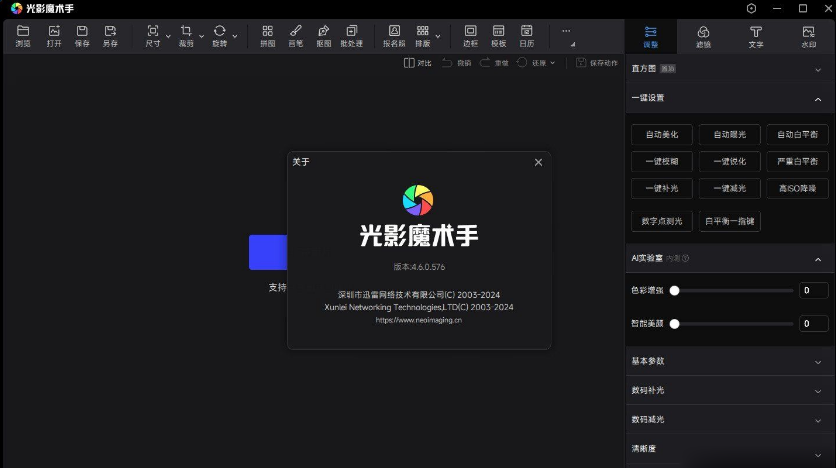This screenshot has width=836, height=468.
Task: Apply 高ISO降噪 preset
Action: (x=797, y=188)
